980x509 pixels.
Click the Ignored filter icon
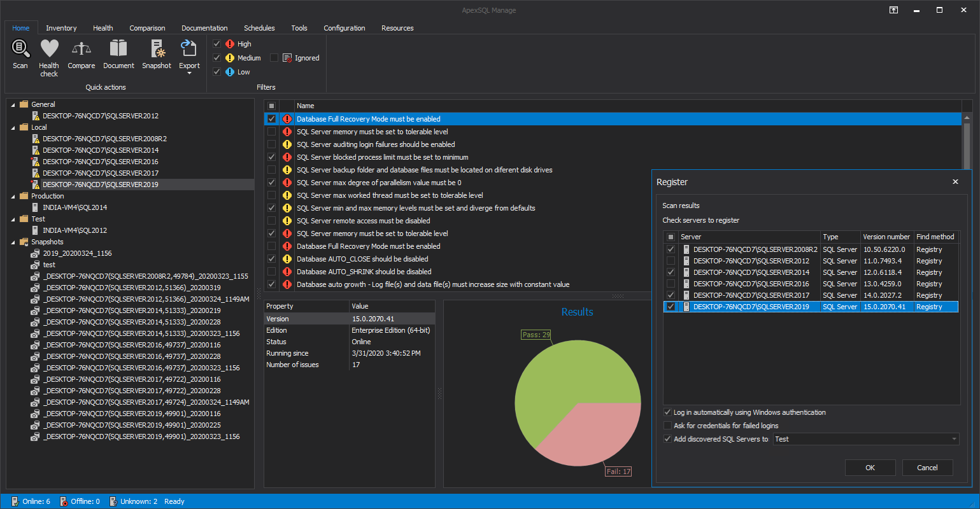pos(287,58)
